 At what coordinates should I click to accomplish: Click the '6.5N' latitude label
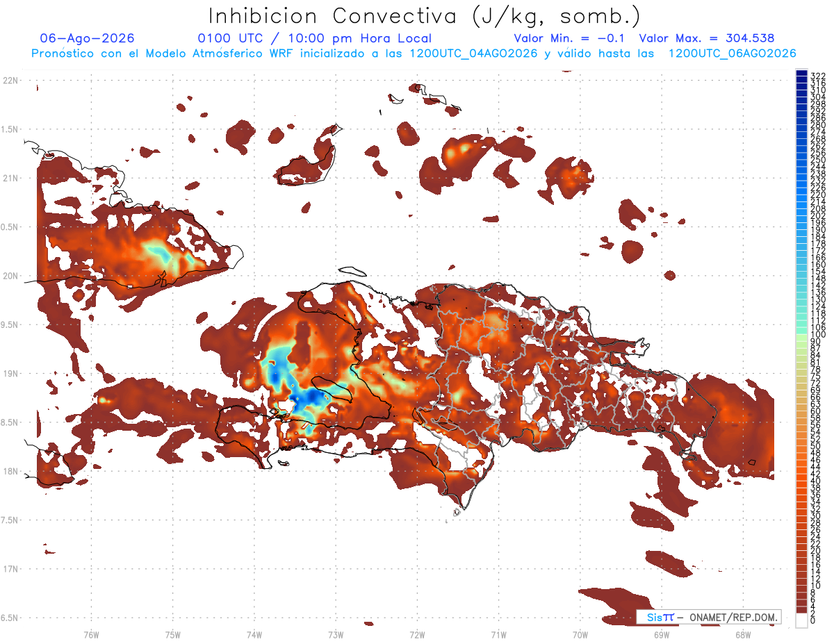[x=10, y=618]
